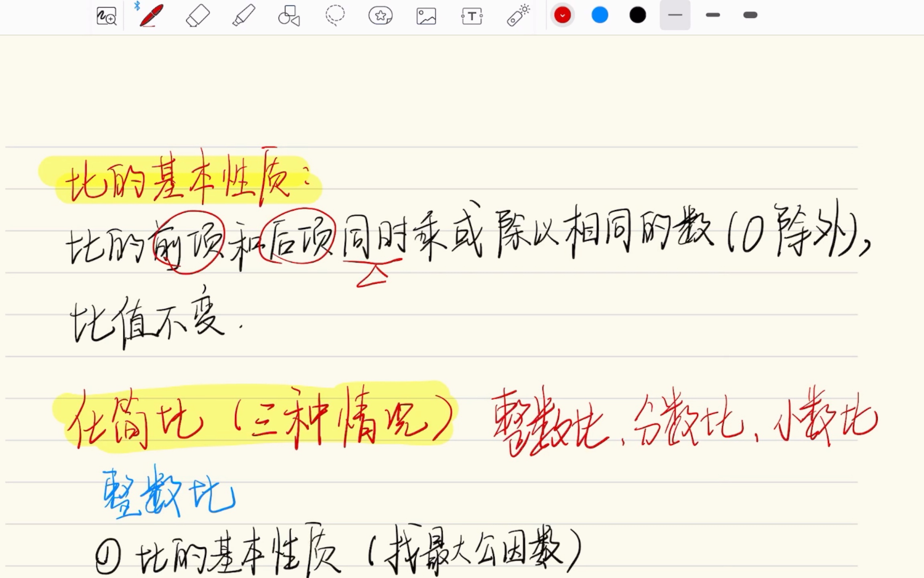Insert an image with the photo tool
The width and height of the screenshot is (924, 578).
pyautogui.click(x=426, y=15)
